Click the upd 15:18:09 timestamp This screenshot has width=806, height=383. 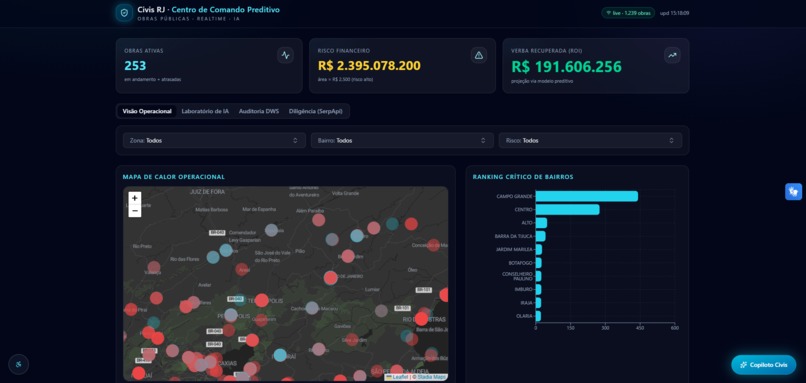[x=674, y=13]
